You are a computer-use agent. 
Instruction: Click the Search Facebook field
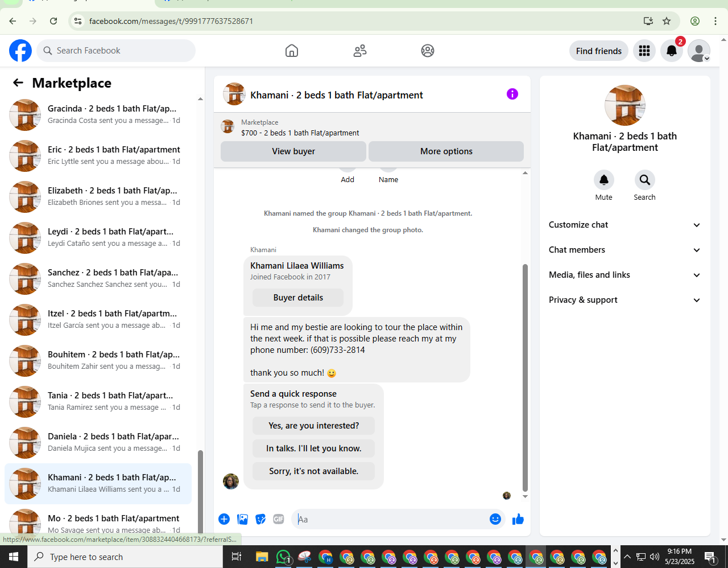116,51
